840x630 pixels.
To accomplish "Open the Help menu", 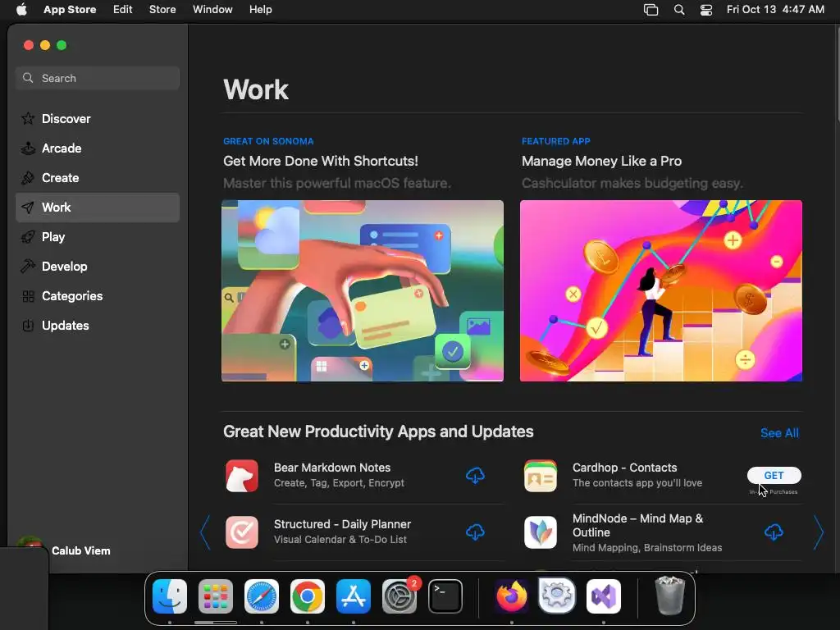I will click(x=260, y=10).
